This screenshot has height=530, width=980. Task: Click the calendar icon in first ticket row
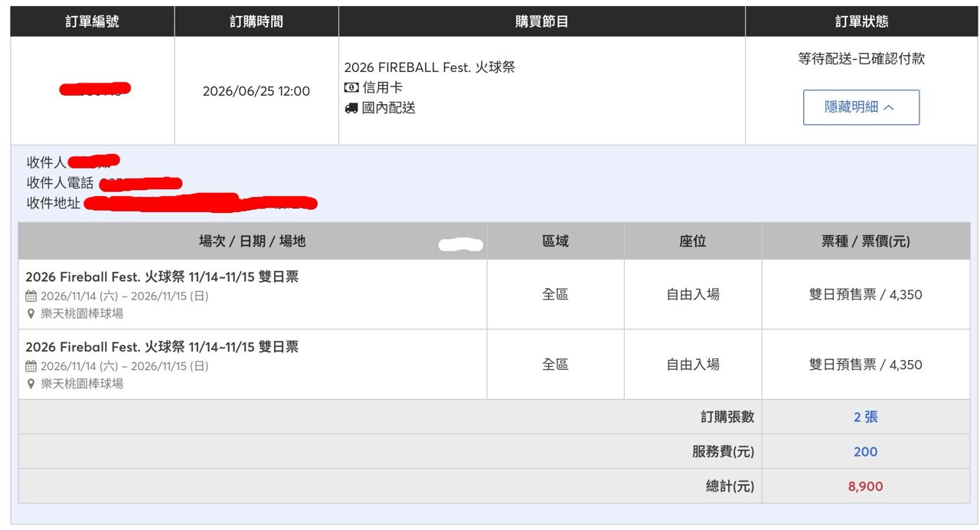31,296
